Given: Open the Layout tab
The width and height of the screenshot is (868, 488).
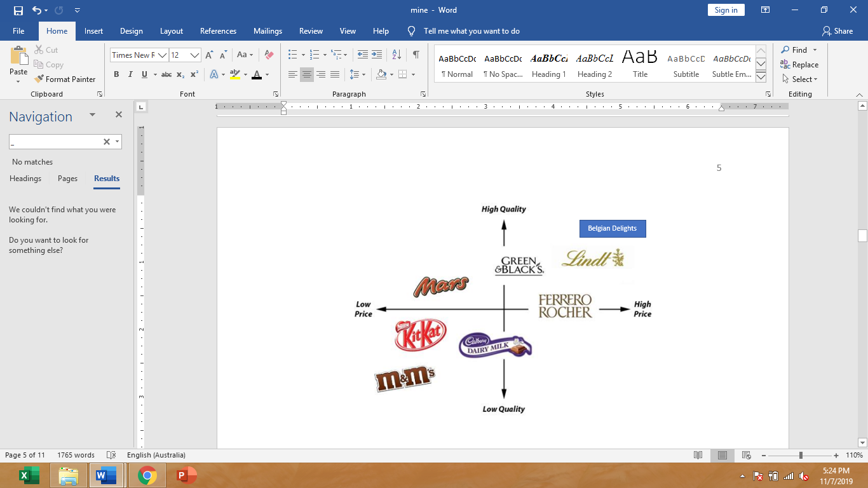Looking at the screenshot, I should pos(171,30).
